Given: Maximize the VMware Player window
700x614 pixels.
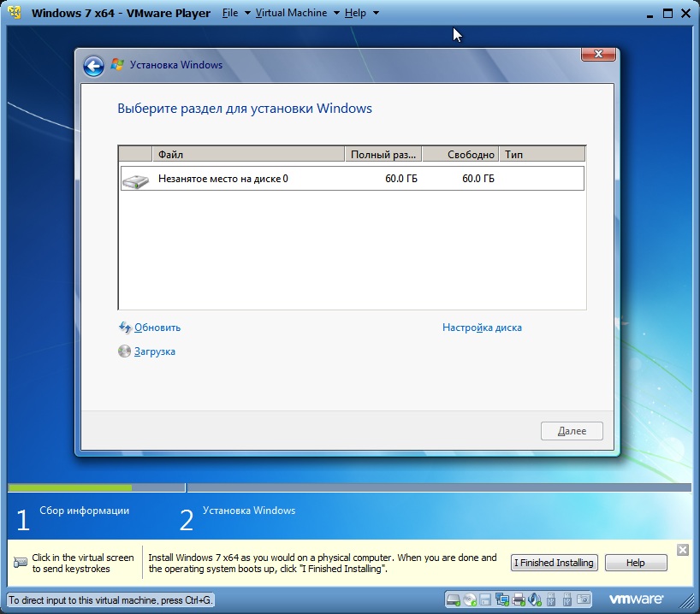Looking at the screenshot, I should click(667, 14).
